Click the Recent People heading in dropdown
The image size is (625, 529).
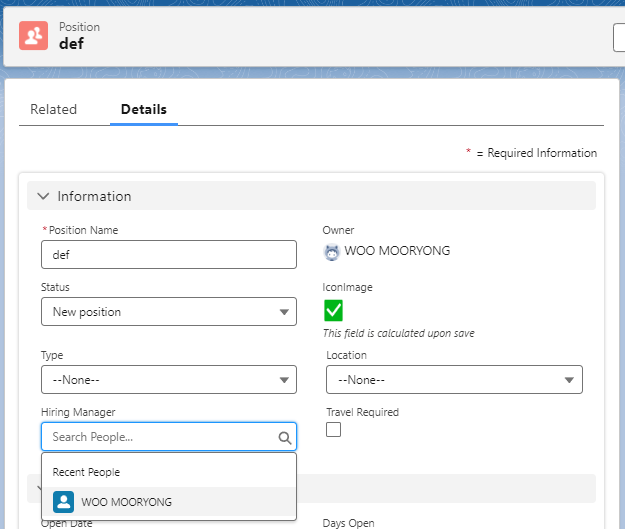tap(86, 472)
